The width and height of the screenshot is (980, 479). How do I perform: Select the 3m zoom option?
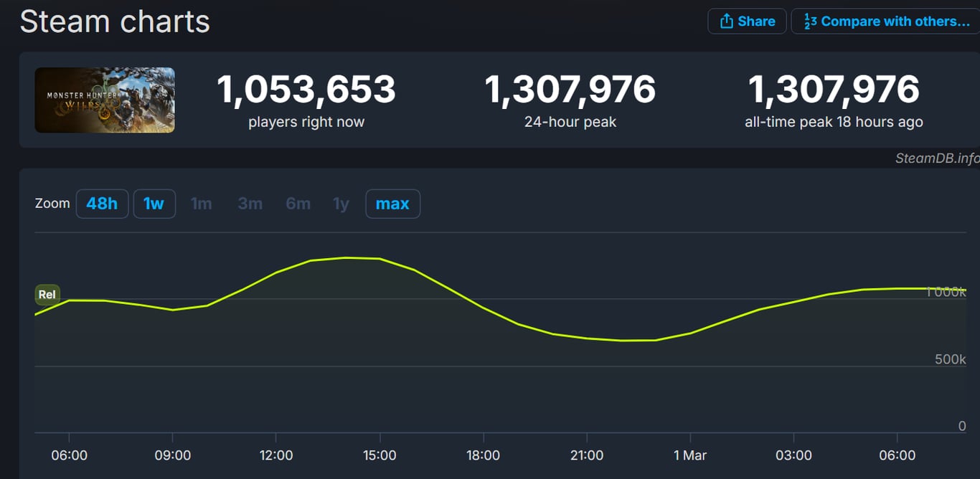click(x=250, y=204)
